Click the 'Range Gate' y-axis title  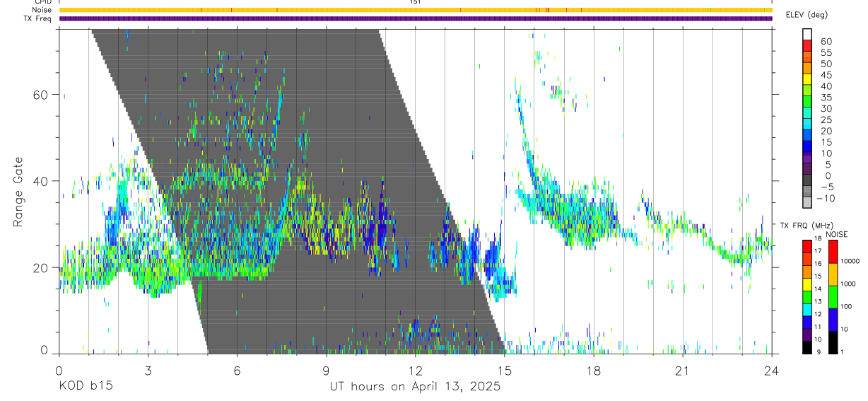click(19, 192)
